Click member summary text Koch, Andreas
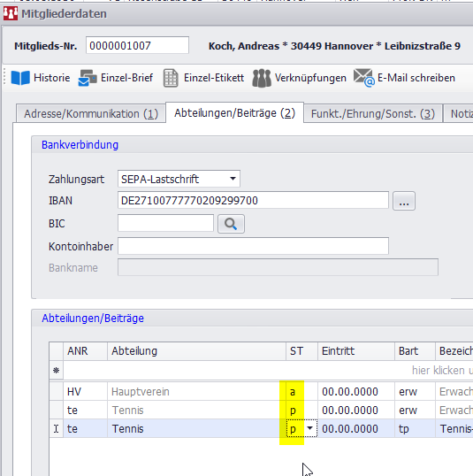 coord(334,46)
